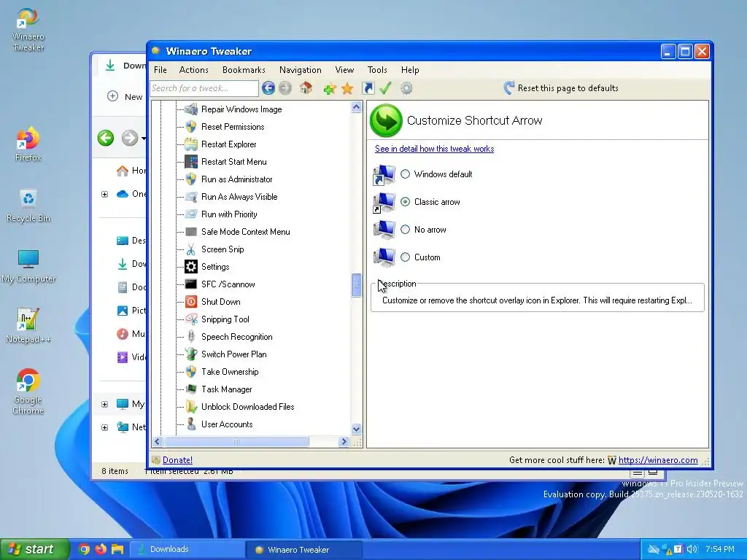The image size is (747, 560).
Task: Click the Unblock Downloaded Files icon
Action: click(191, 407)
